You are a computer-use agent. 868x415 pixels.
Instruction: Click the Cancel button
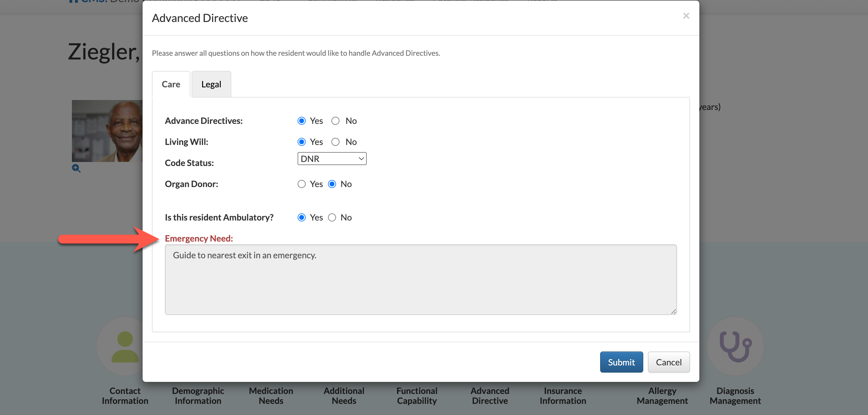(668, 362)
